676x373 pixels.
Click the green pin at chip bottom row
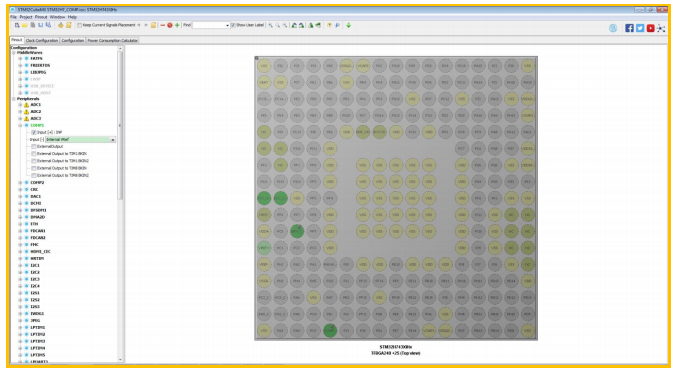point(330,331)
